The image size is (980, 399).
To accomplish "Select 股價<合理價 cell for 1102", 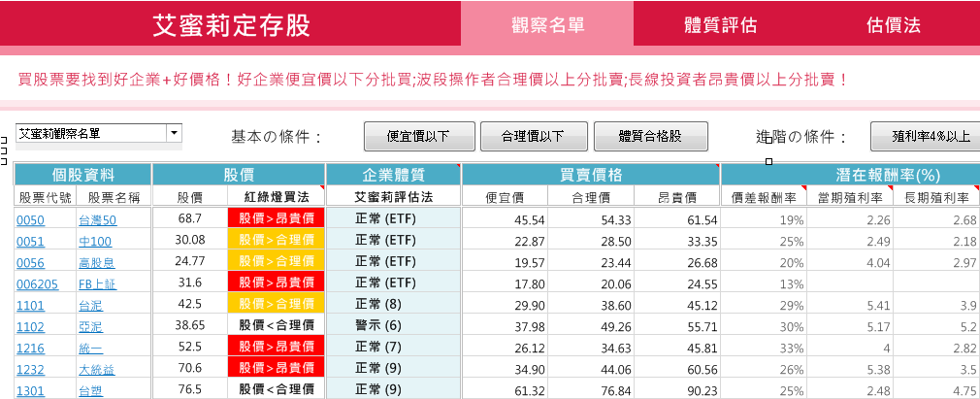I will 277,326.
